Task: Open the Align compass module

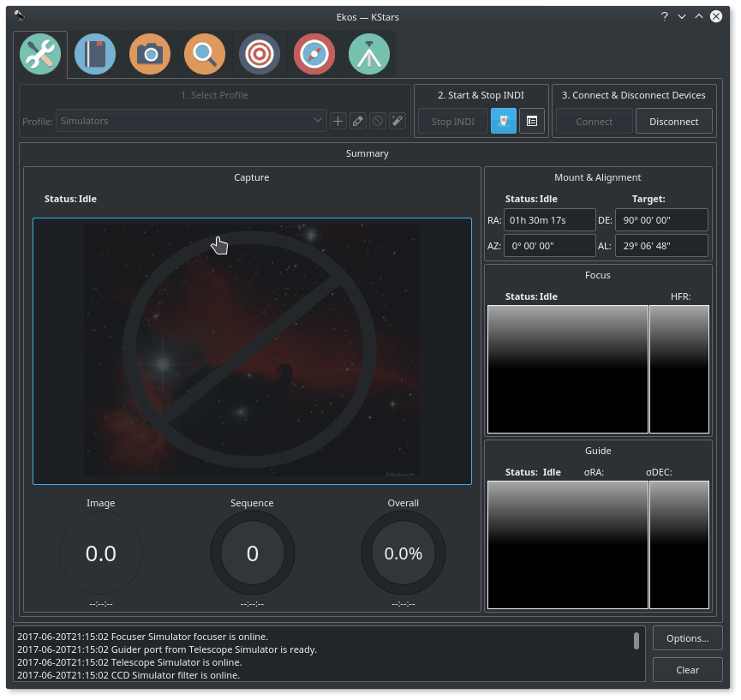Action: tap(314, 55)
